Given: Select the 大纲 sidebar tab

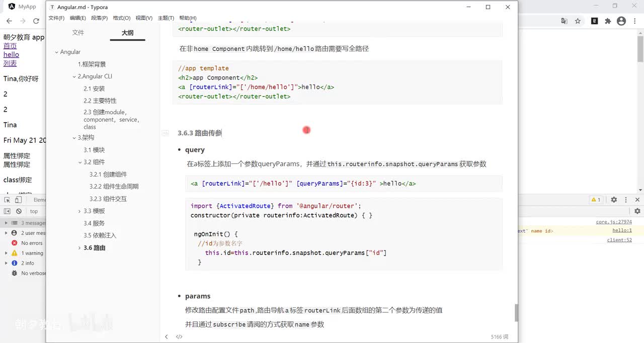Looking at the screenshot, I should [127, 33].
